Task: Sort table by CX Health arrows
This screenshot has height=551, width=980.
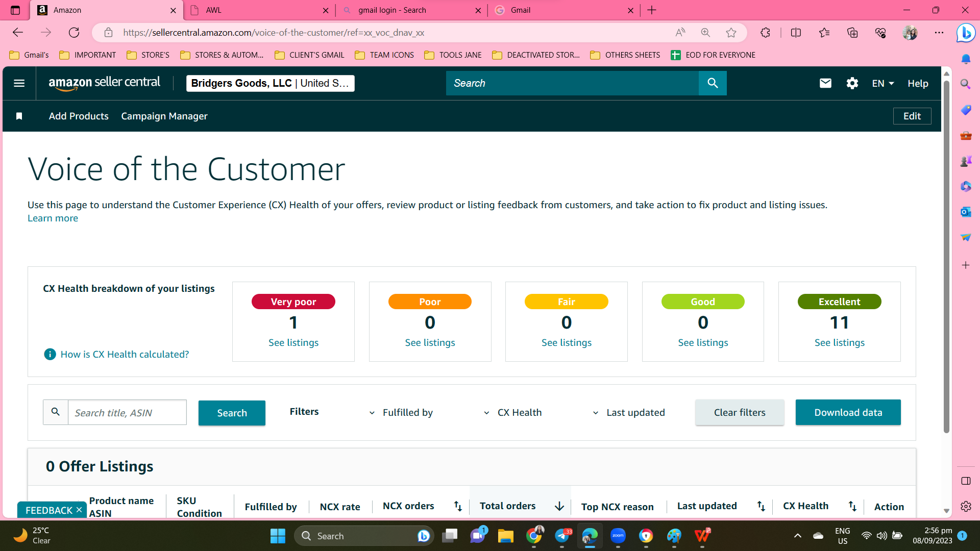Action: [852, 506]
